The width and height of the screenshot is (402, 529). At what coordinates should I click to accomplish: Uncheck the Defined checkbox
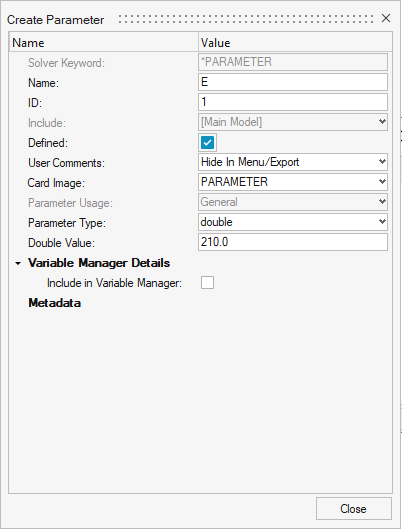coord(207,142)
